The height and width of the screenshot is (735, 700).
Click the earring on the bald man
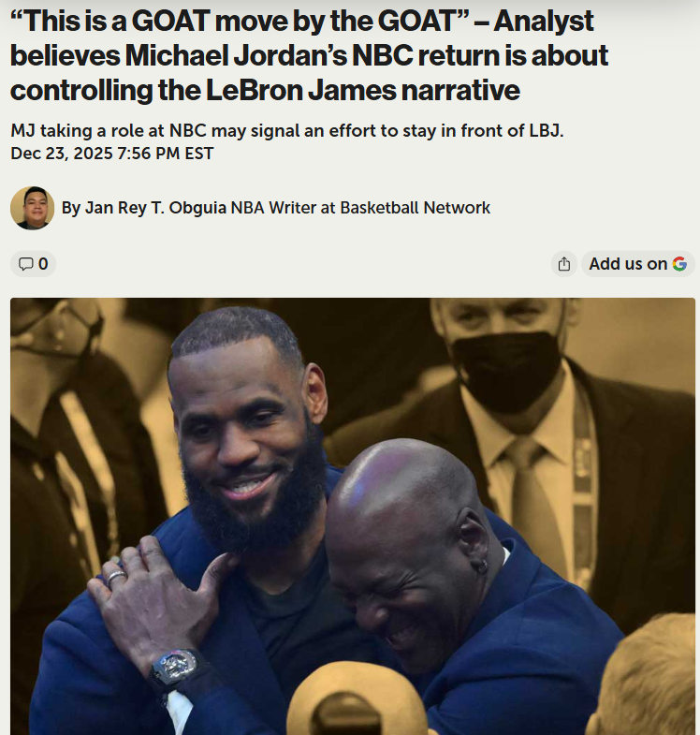[x=481, y=568]
